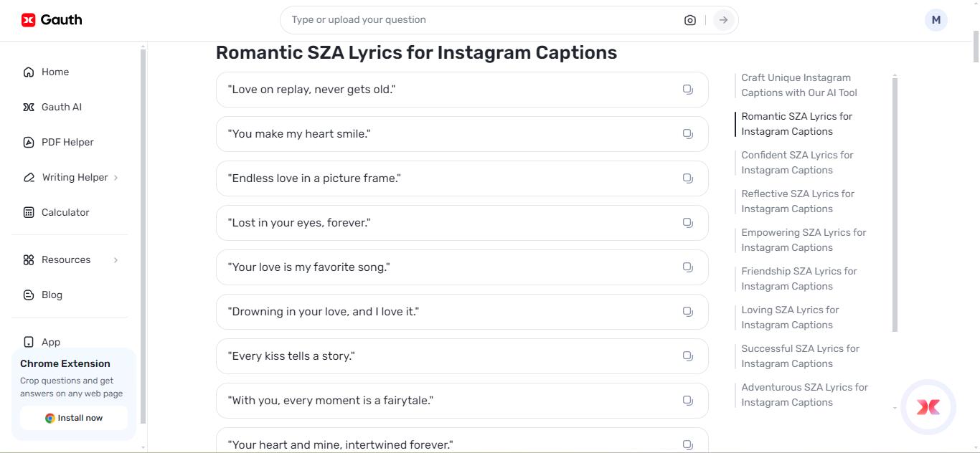Copy the "Love on replay, never gets old." lyric
The image size is (980, 453).
[x=687, y=89]
